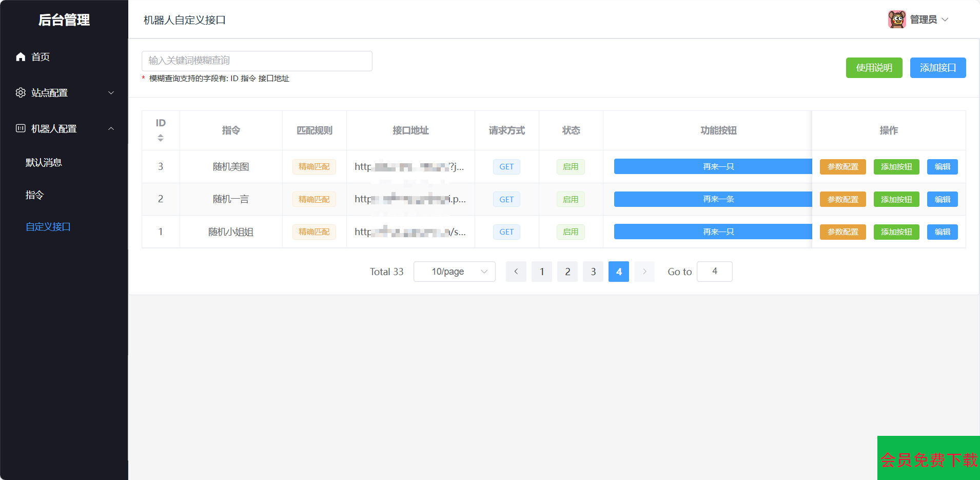The image size is (980, 480).
Task: Sort table by the ID column arrows
Action: 161,138
